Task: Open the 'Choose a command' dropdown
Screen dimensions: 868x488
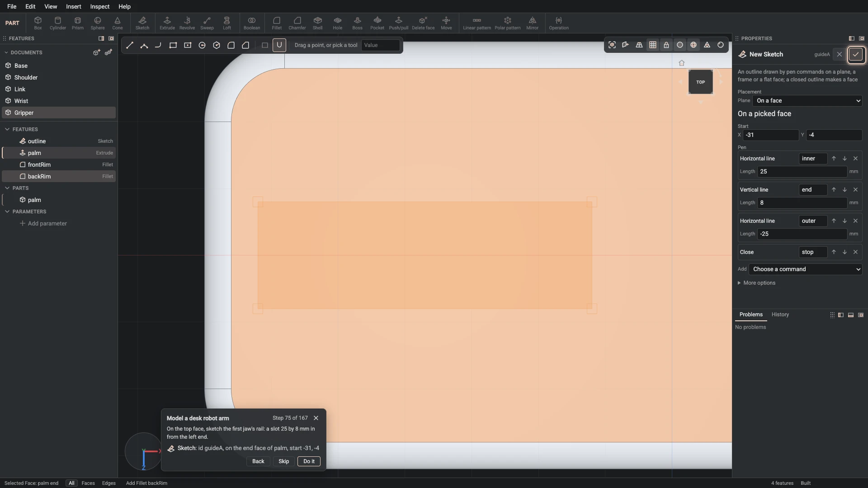Action: [x=806, y=269]
